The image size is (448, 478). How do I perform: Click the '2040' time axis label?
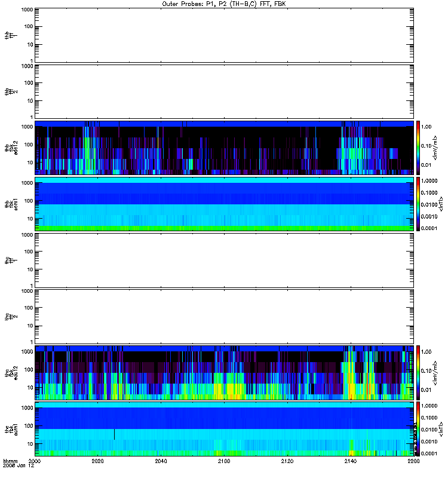pyautogui.click(x=161, y=461)
